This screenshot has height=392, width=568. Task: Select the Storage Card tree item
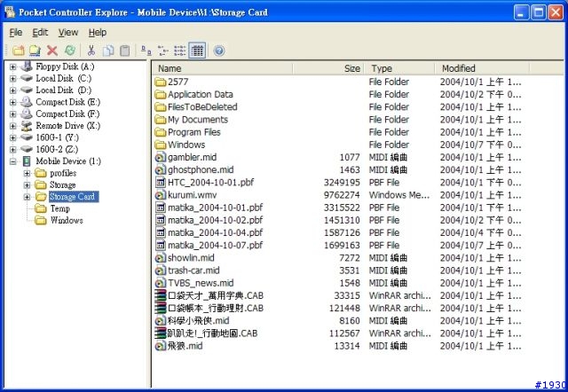pos(72,197)
